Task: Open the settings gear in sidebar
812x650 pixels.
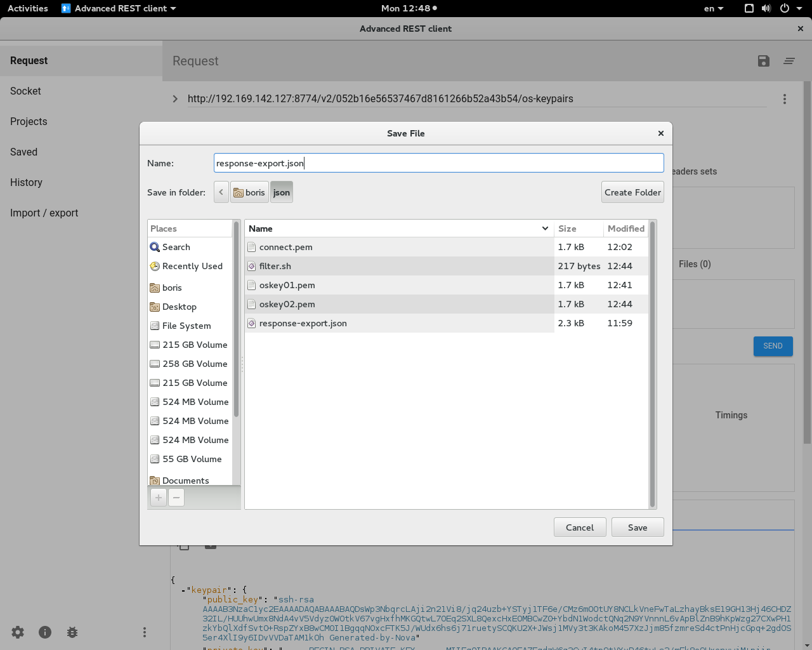Action: (18, 632)
